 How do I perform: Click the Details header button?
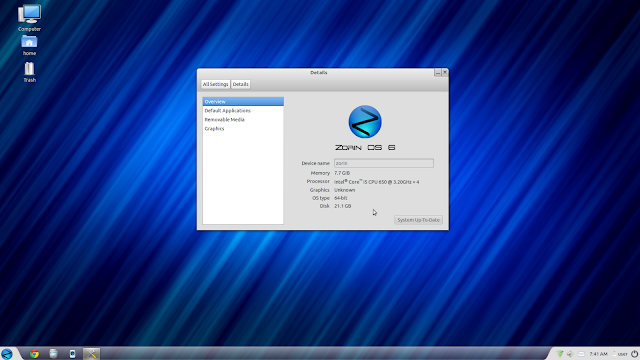(240, 84)
